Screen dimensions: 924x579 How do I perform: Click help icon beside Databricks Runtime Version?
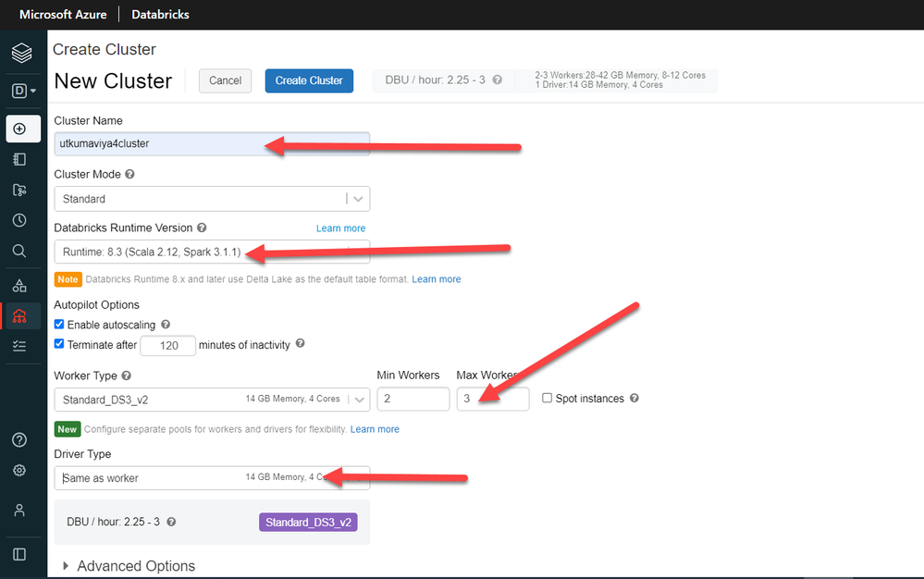202,228
